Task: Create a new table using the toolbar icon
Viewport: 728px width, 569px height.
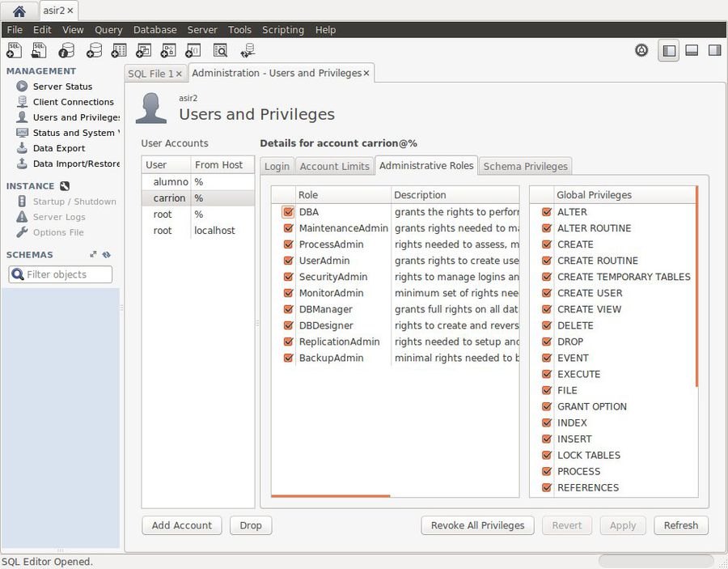Action: point(119,50)
